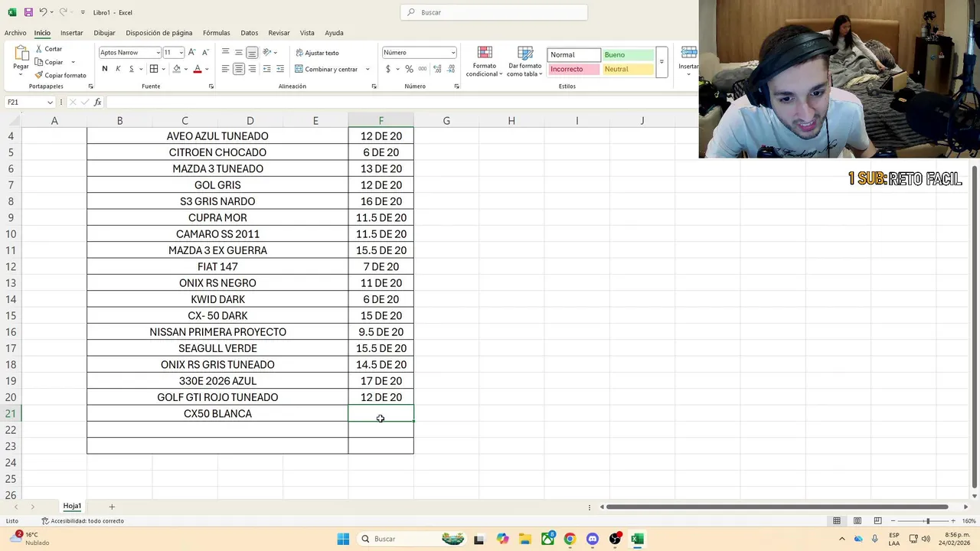Click the Save icon in title bar
This screenshot has width=980, height=551.
click(28, 12)
